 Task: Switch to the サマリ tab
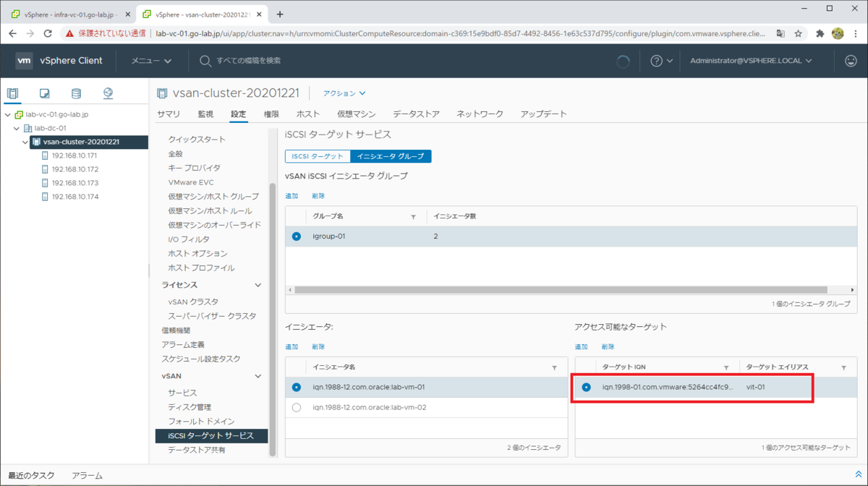(x=169, y=114)
